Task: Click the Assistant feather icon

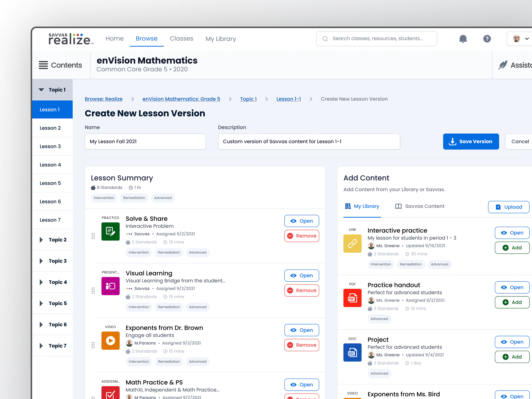Action: pyautogui.click(x=503, y=65)
